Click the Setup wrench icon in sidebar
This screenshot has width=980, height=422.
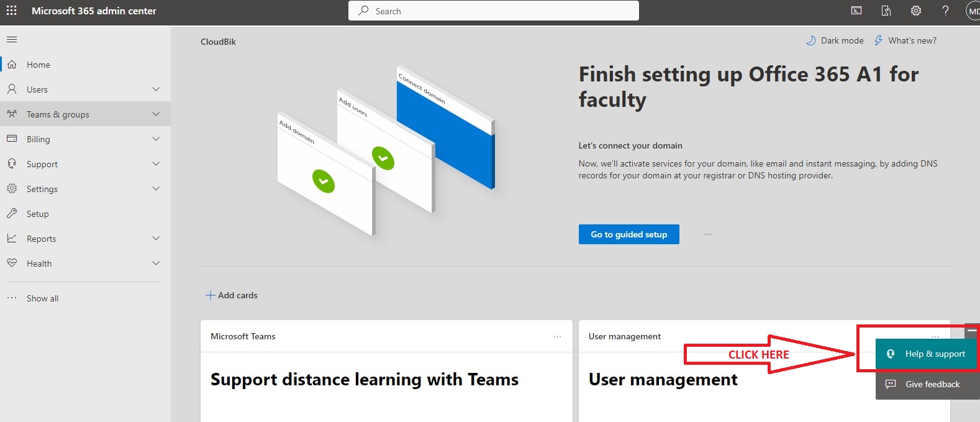click(x=12, y=214)
